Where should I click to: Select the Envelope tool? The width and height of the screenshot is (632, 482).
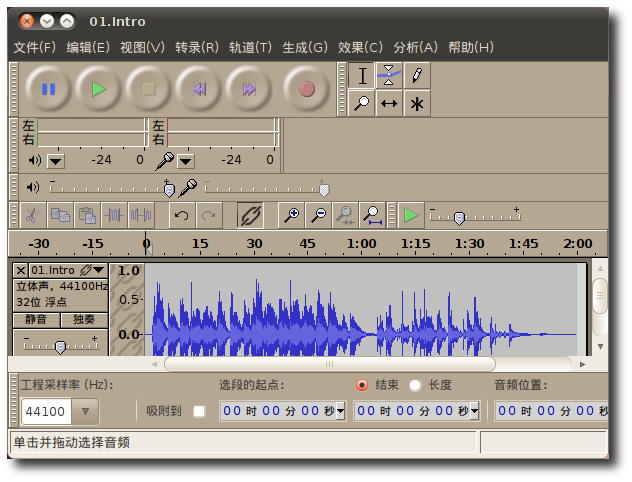389,75
